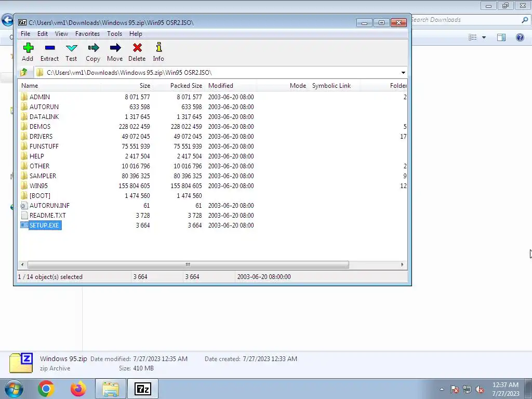
Task: Click the address path text field
Action: pyautogui.click(x=217, y=73)
